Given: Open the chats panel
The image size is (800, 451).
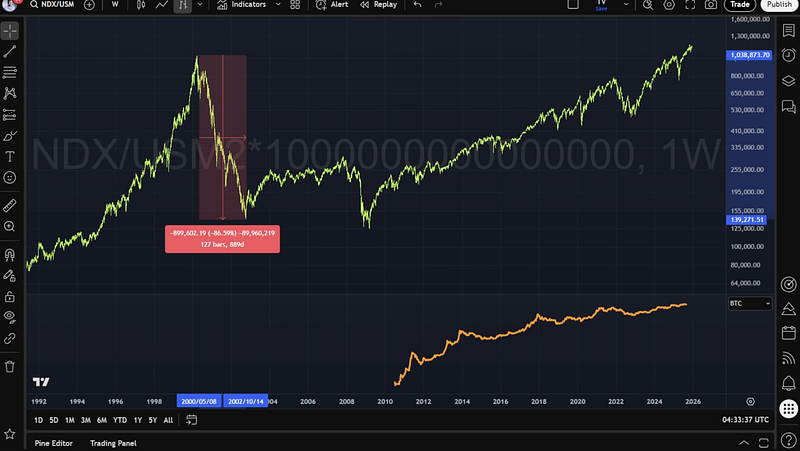Looking at the screenshot, I should [788, 106].
